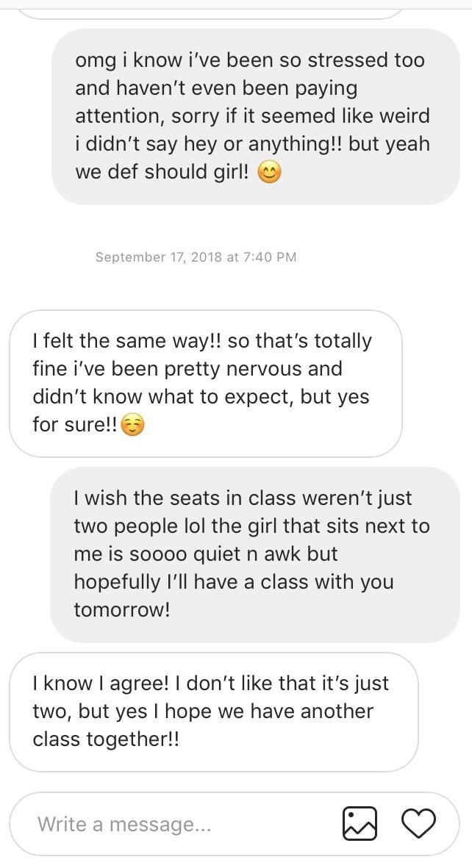Select the 'I wish the seats' message bubble
The height and width of the screenshot is (868, 472).
pyautogui.click(x=255, y=554)
